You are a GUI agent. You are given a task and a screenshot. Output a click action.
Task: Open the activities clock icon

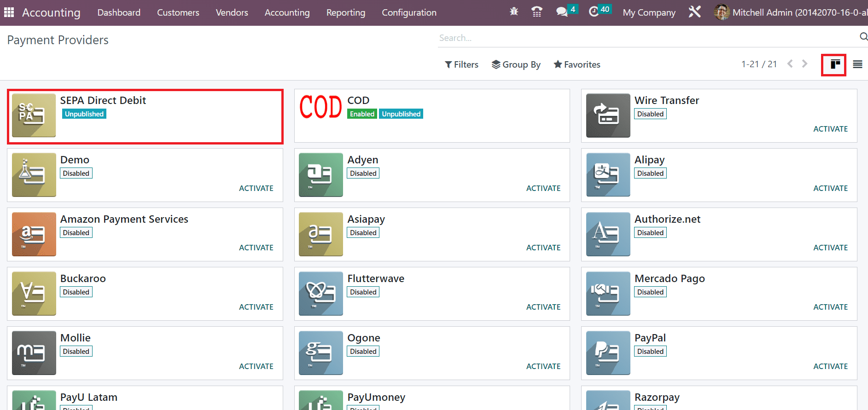tap(594, 12)
